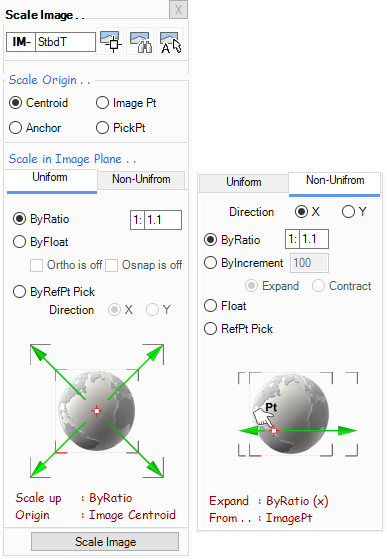
Task: Select RefPt Pick in Non-Uniform panel
Action: point(238,329)
